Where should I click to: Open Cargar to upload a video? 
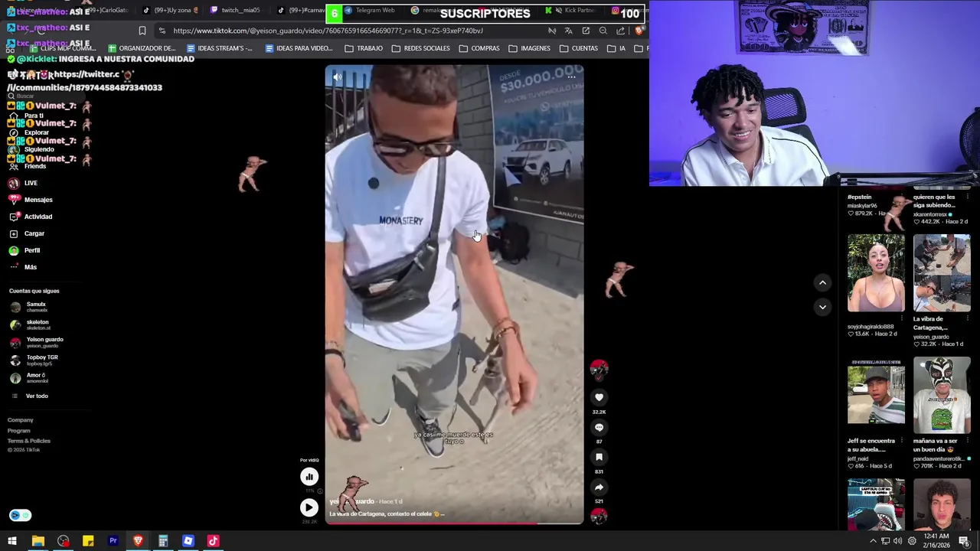[x=27, y=233]
